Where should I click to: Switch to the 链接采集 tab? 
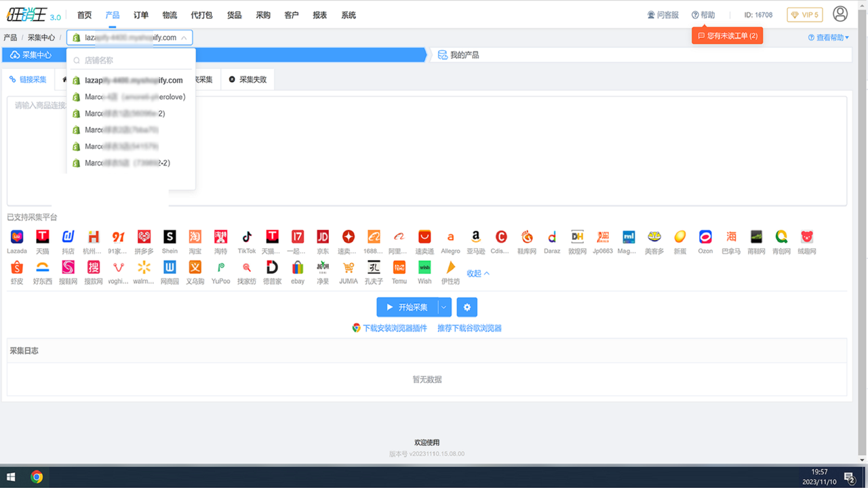[28, 79]
